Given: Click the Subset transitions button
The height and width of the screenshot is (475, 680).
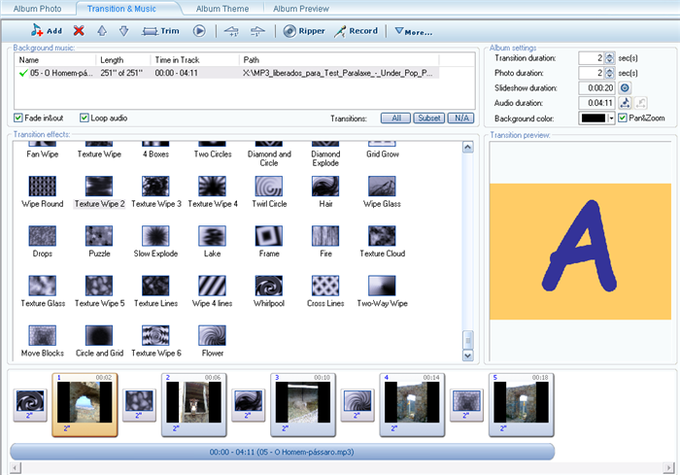Looking at the screenshot, I should tap(429, 118).
